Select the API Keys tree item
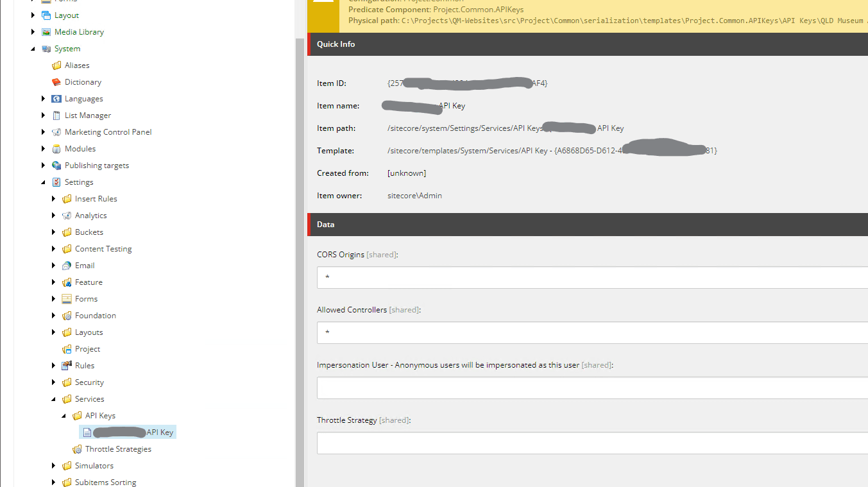The image size is (868, 487). [x=100, y=416]
